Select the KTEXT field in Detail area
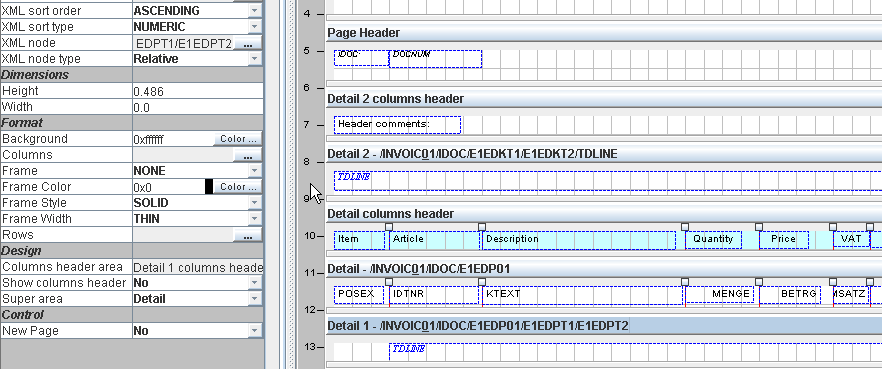The width and height of the screenshot is (882, 369). [582, 295]
